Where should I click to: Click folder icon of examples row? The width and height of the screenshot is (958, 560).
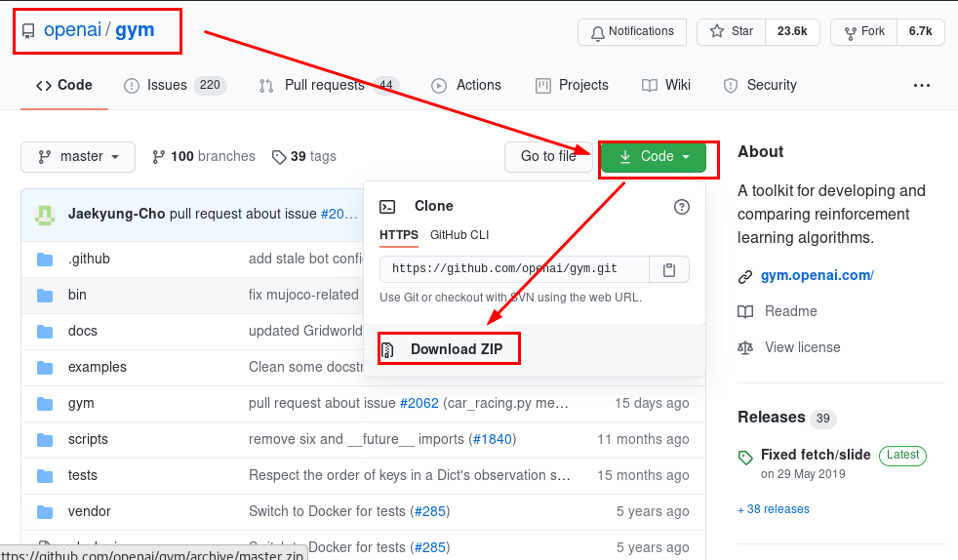pyautogui.click(x=45, y=368)
